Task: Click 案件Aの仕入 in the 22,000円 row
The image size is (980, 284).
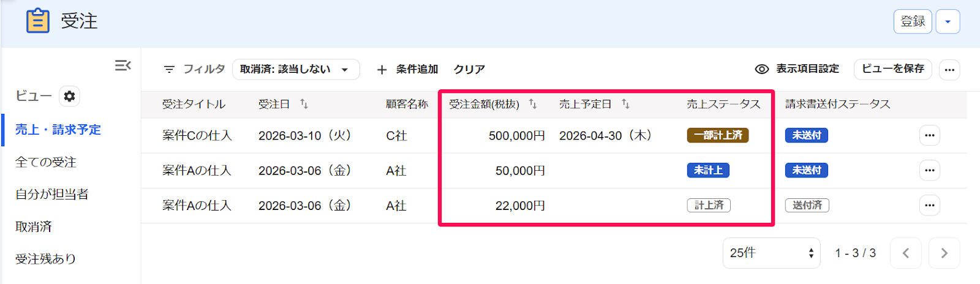Action: [197, 206]
